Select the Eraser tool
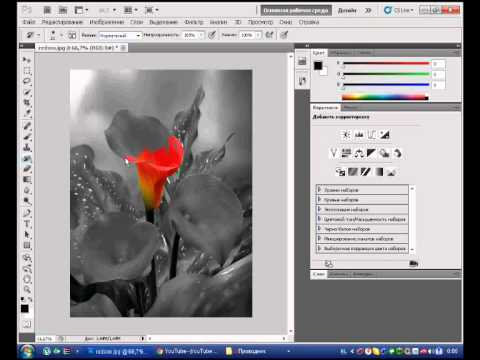 27,169
